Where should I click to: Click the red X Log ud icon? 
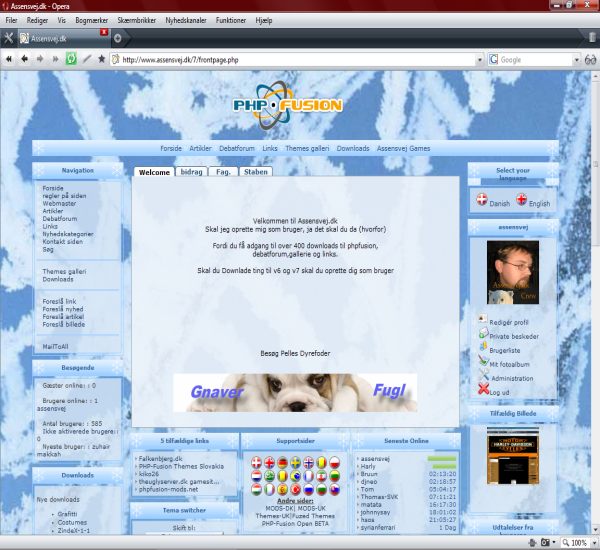pyautogui.click(x=484, y=389)
